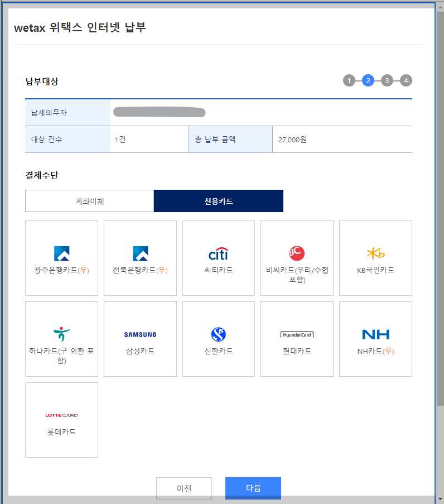
Task: Choose the KB국민카드 star logo
Action: click(375, 253)
